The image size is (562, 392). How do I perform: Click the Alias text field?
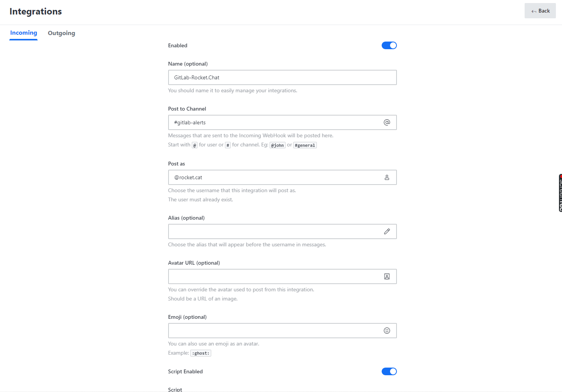coord(275,231)
